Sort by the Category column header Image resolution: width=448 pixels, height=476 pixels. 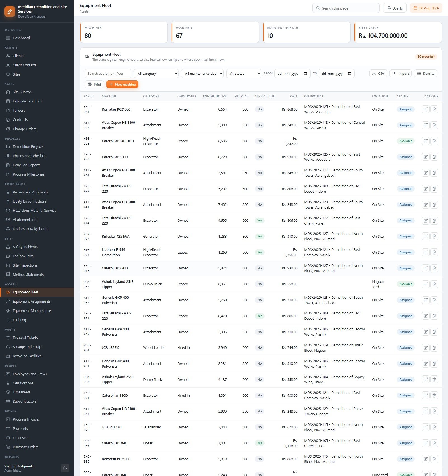151,96
